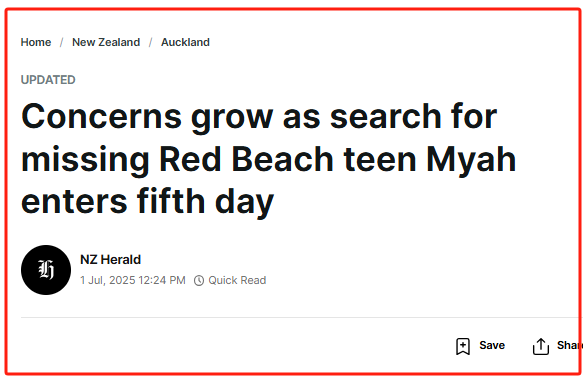This screenshot has width=583, height=377.
Task: Open the NZ Herald author name link
Action: pyautogui.click(x=110, y=260)
